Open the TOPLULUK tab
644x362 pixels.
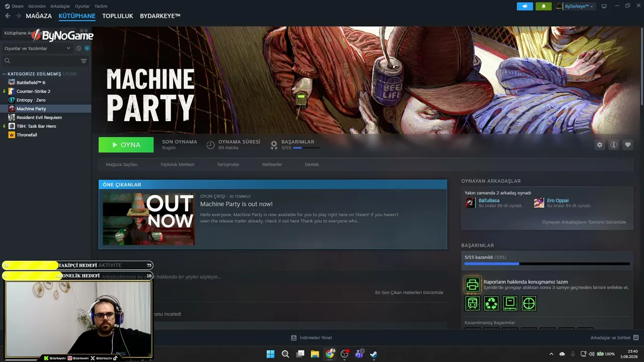pyautogui.click(x=118, y=16)
